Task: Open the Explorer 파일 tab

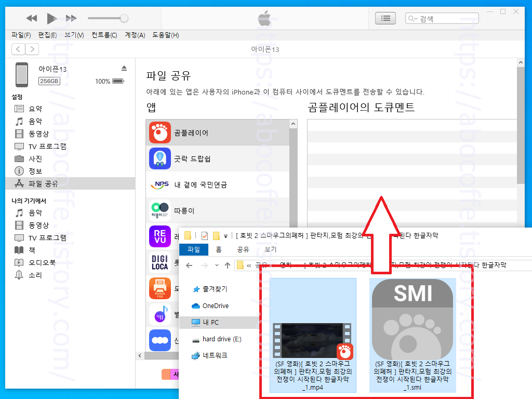Action: [194, 249]
